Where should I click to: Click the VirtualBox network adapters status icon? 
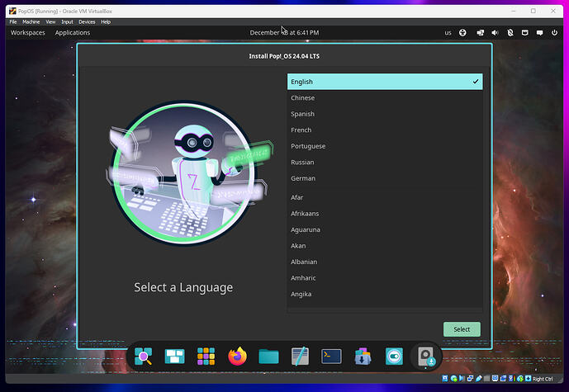470,378
